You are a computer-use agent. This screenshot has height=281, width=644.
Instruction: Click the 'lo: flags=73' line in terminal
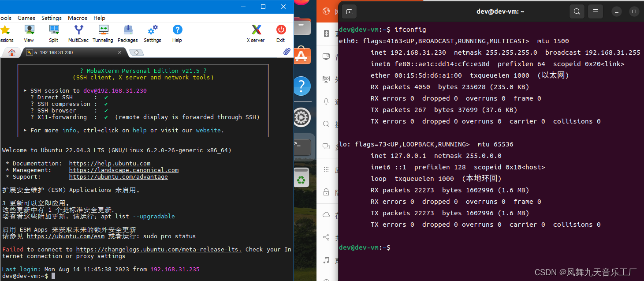tap(426, 144)
